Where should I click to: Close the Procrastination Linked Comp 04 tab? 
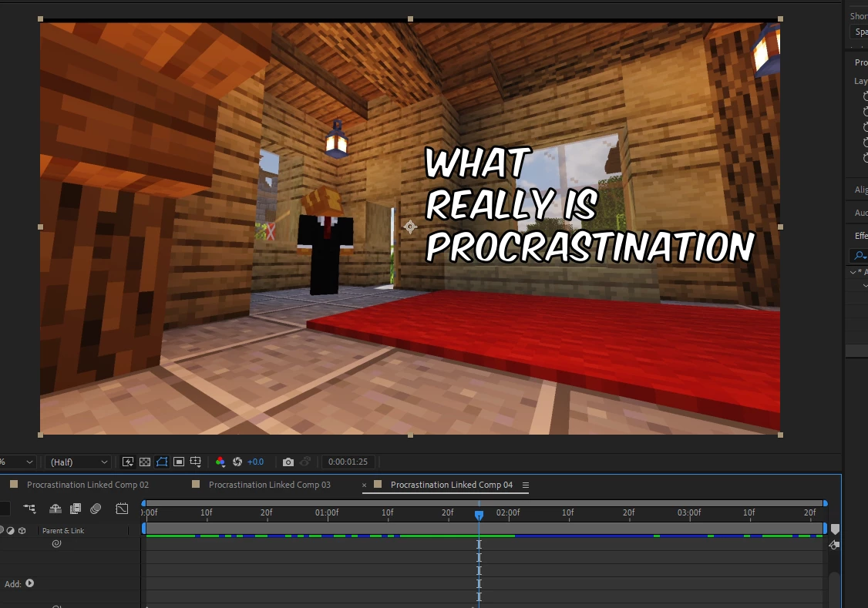(365, 485)
